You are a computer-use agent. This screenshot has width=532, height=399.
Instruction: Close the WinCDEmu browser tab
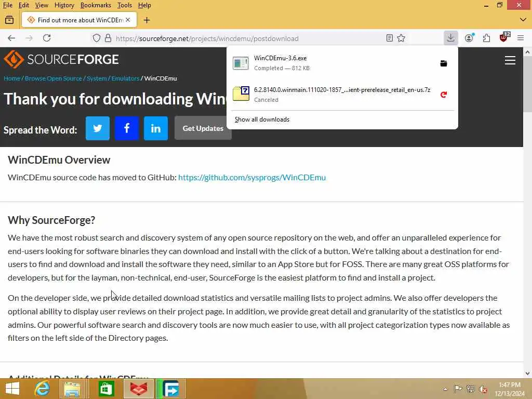pyautogui.click(x=128, y=20)
